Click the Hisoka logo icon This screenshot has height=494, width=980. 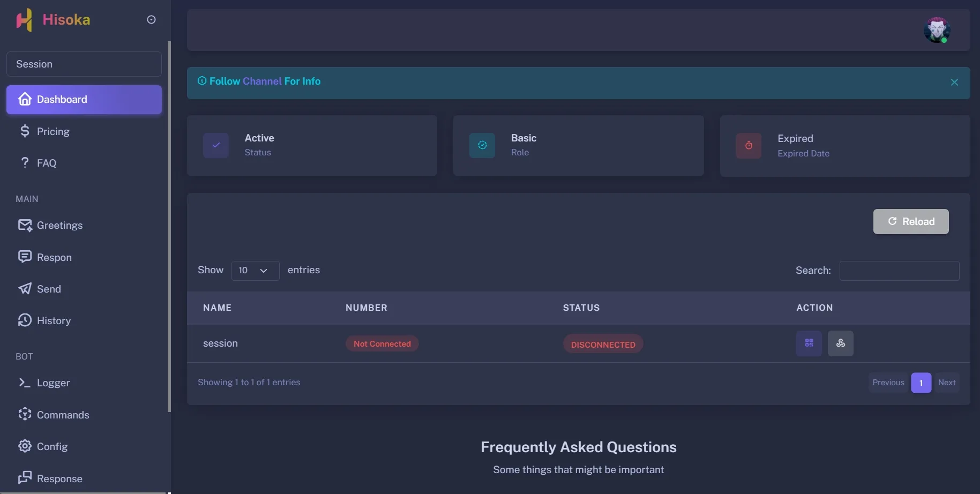(24, 20)
